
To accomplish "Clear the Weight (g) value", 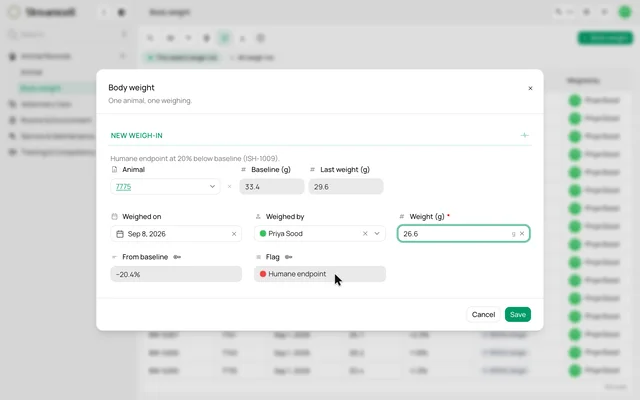I will pos(522,233).
